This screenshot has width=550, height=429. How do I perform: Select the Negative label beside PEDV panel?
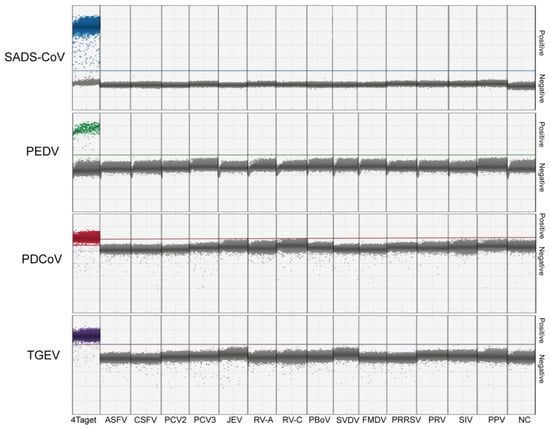542,177
